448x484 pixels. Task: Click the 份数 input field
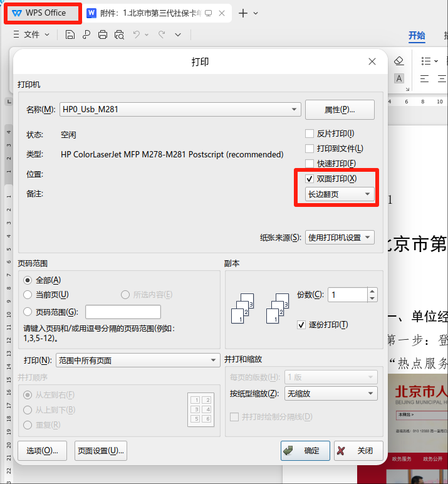click(347, 295)
